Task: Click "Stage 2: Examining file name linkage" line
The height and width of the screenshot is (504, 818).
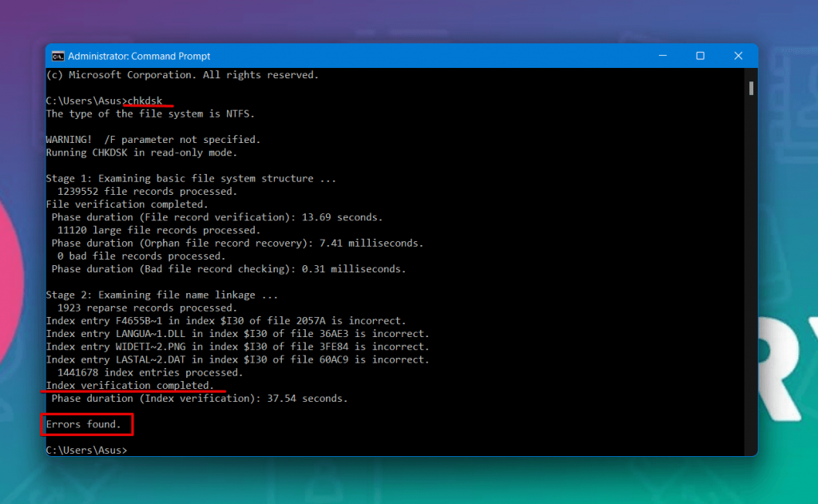Action: coord(162,295)
